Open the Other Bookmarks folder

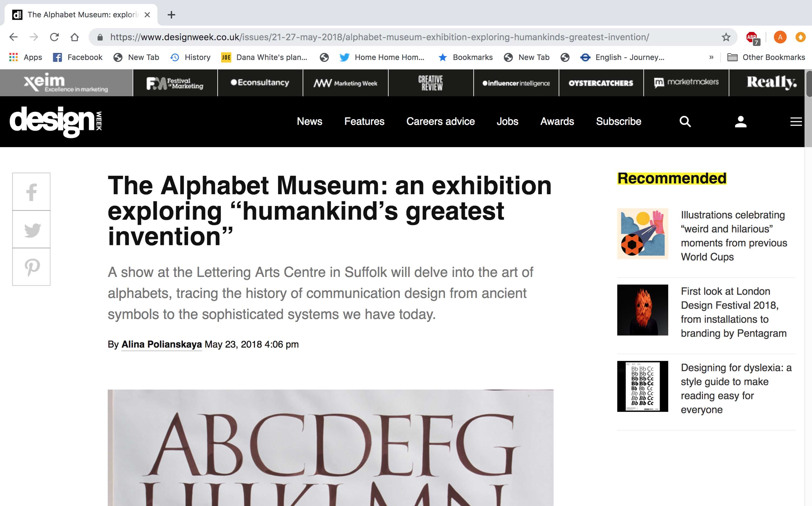pos(766,57)
